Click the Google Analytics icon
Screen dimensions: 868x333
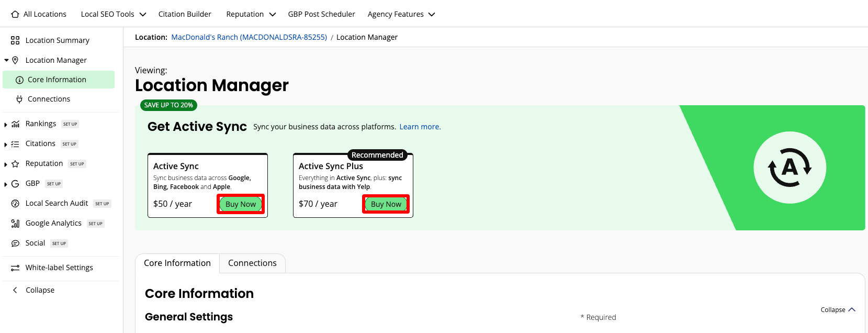pos(15,224)
